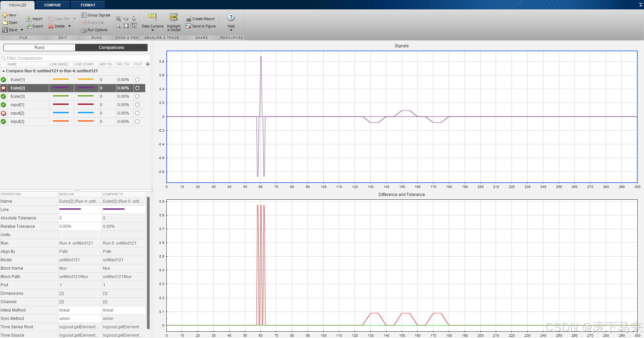644x338 pixels.
Task: Click the baseline Line color swatch
Action: (x=70, y=209)
